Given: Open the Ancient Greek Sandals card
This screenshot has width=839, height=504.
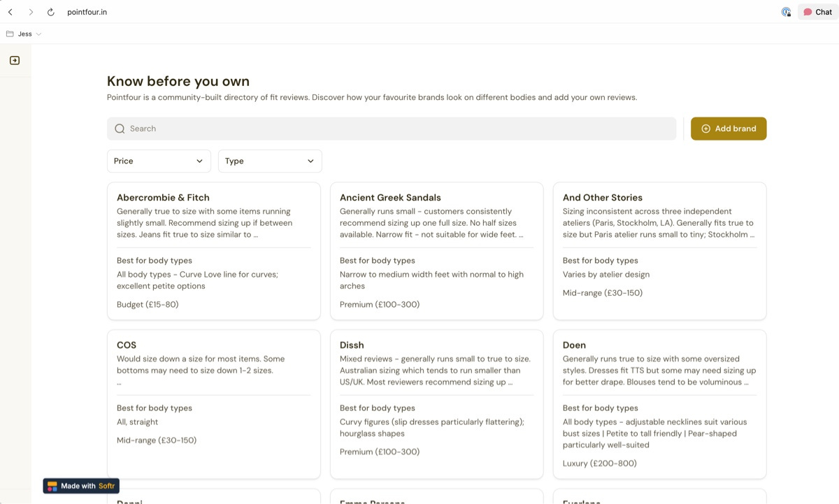Looking at the screenshot, I should [437, 252].
